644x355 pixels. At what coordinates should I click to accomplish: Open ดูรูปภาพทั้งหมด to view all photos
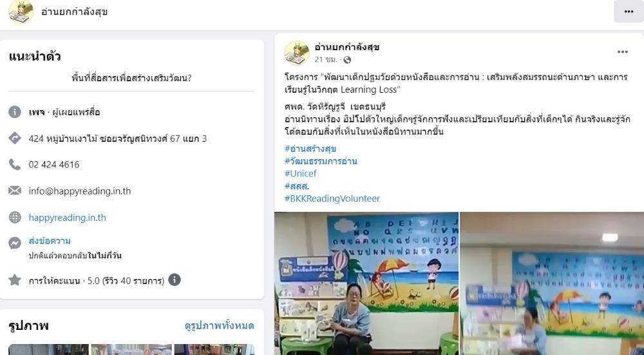220,326
